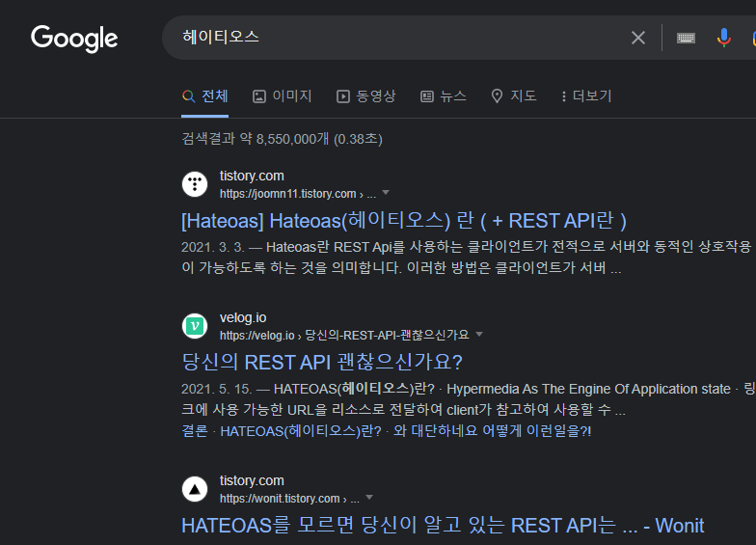Screen dimensions: 756x545
Task: Click the magnifier icon beside 전체
Action: [189, 96]
